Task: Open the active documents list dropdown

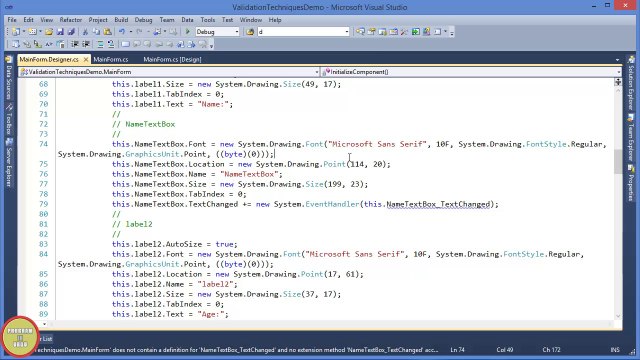Action: 617,60
